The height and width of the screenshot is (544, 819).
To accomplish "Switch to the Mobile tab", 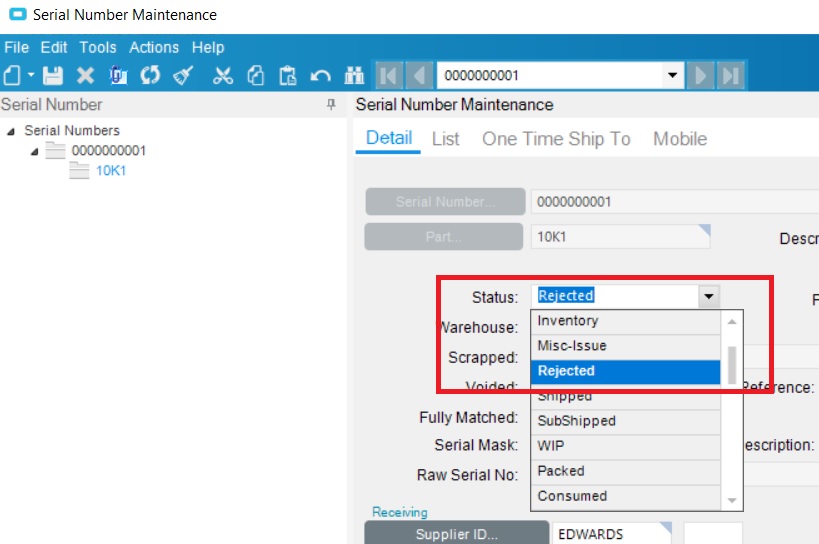I will [680, 139].
